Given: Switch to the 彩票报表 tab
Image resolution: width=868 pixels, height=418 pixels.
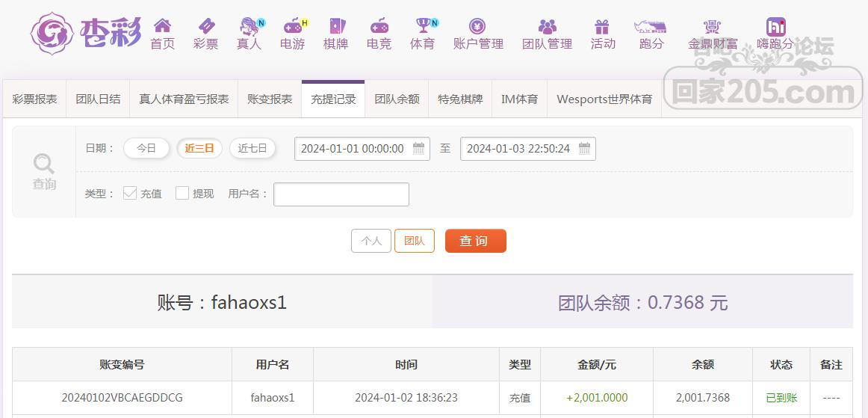Looking at the screenshot, I should [x=35, y=99].
